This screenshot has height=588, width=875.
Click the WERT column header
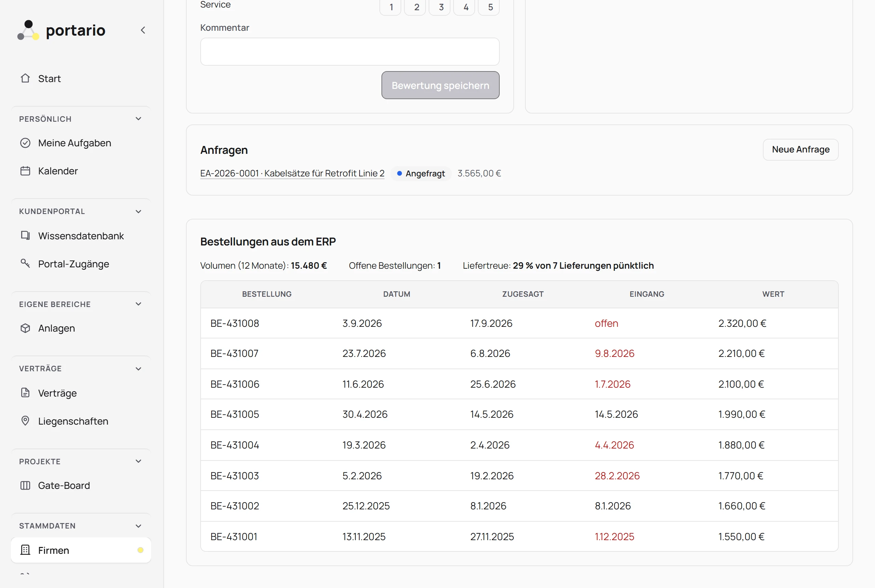[x=773, y=294]
